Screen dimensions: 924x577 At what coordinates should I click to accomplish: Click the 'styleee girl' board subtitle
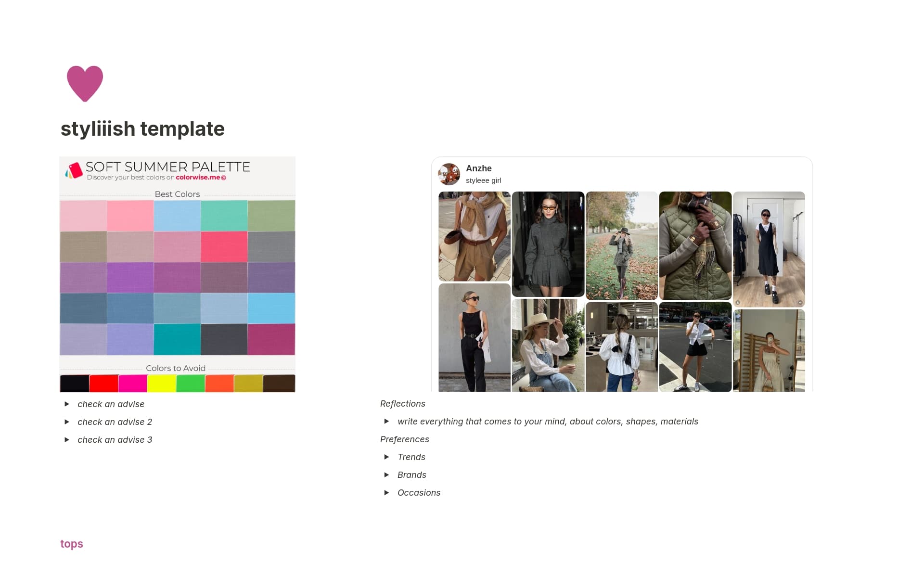click(483, 180)
